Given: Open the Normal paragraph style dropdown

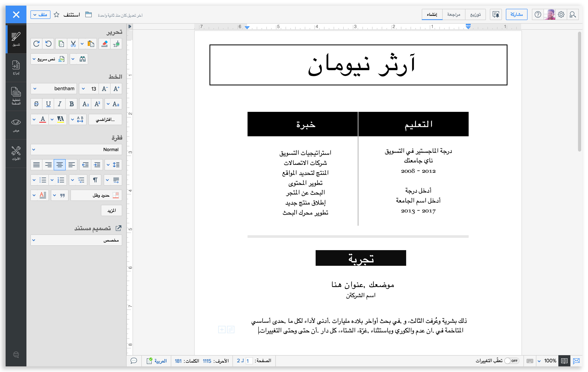Looking at the screenshot, I should [x=34, y=149].
